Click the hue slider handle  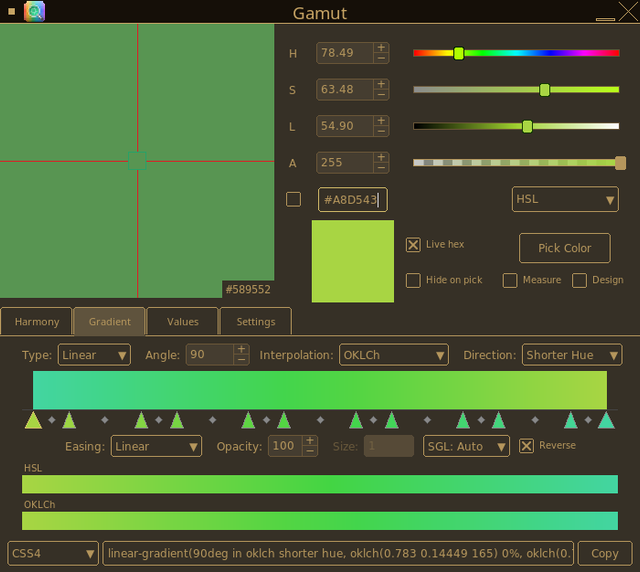[459, 53]
